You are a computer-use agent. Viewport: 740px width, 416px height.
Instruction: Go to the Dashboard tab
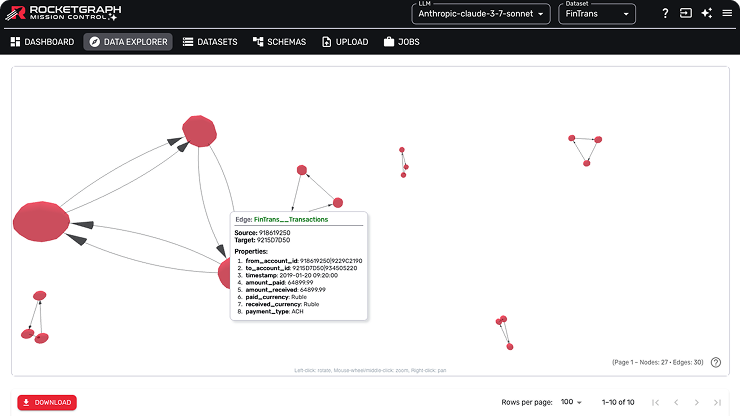pyautogui.click(x=42, y=42)
